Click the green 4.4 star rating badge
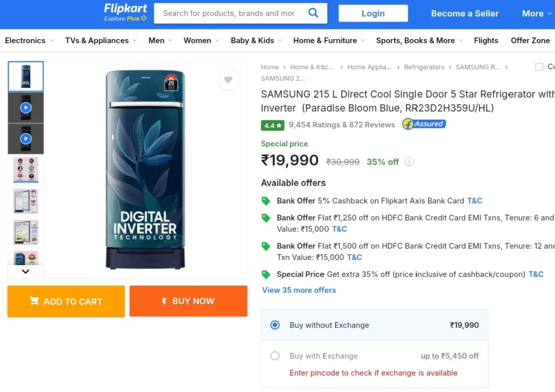Screen dimensions: 555x392 coord(273,125)
